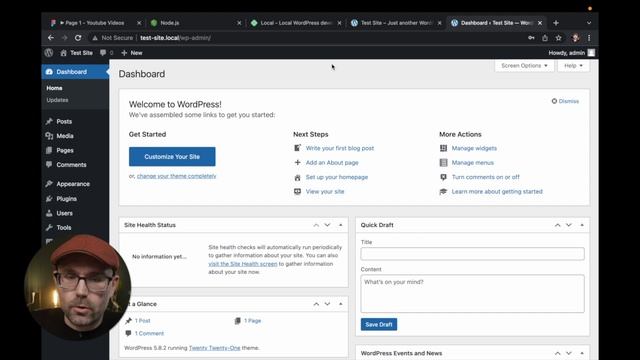Click View your site link
Image resolution: width=640 pixels, height=360 pixels.
pyautogui.click(x=325, y=191)
